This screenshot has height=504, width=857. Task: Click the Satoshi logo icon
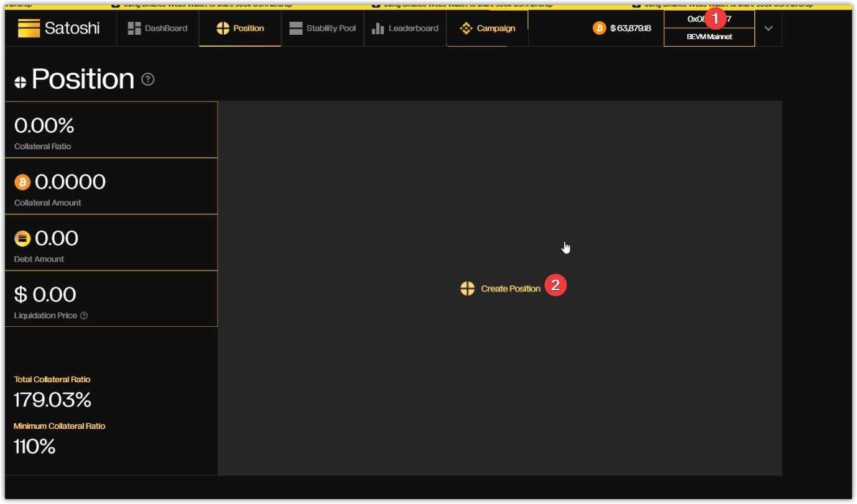point(29,28)
